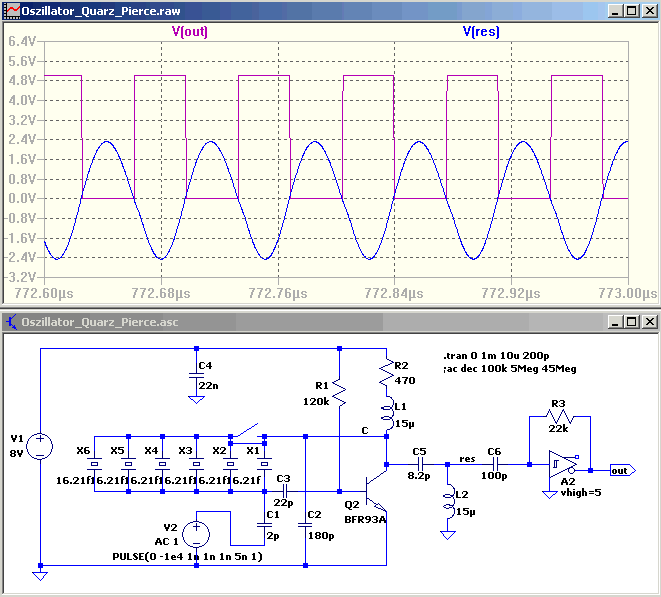This screenshot has height=597, width=661.
Task: Click the schematic window title icon
Action: click(11, 322)
